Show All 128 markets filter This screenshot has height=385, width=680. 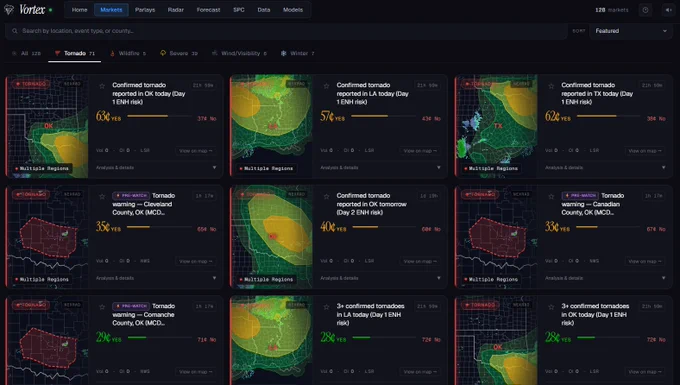pyautogui.click(x=26, y=53)
